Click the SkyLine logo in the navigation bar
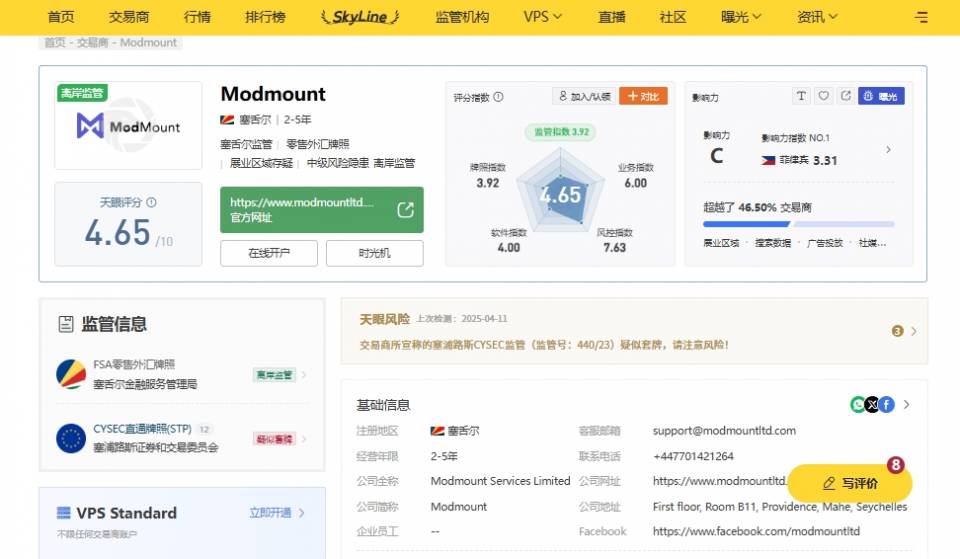 point(360,17)
